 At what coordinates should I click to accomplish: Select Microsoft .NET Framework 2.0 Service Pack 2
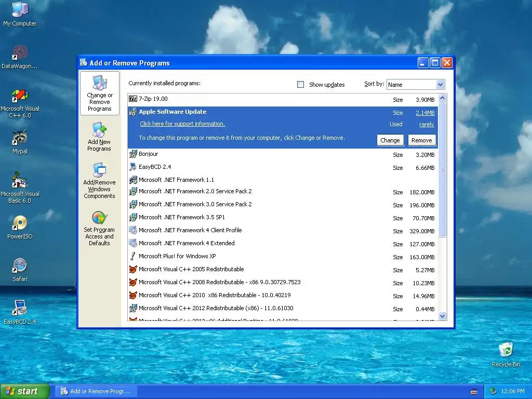click(283, 192)
